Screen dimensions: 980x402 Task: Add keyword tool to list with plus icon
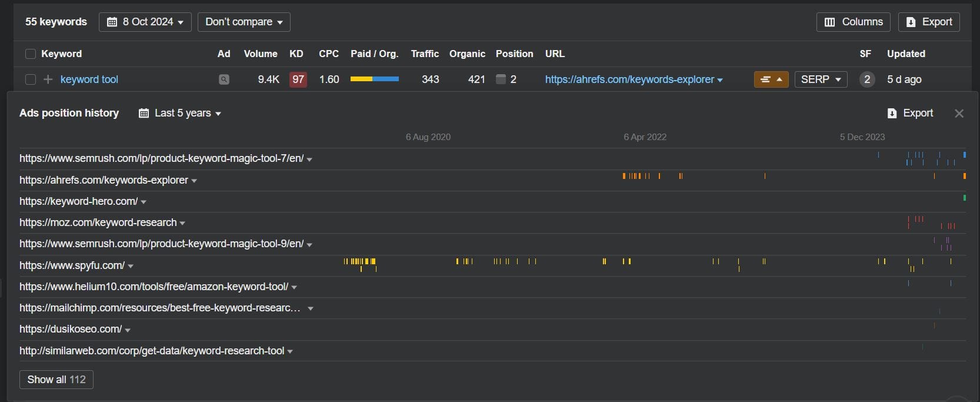(x=48, y=79)
